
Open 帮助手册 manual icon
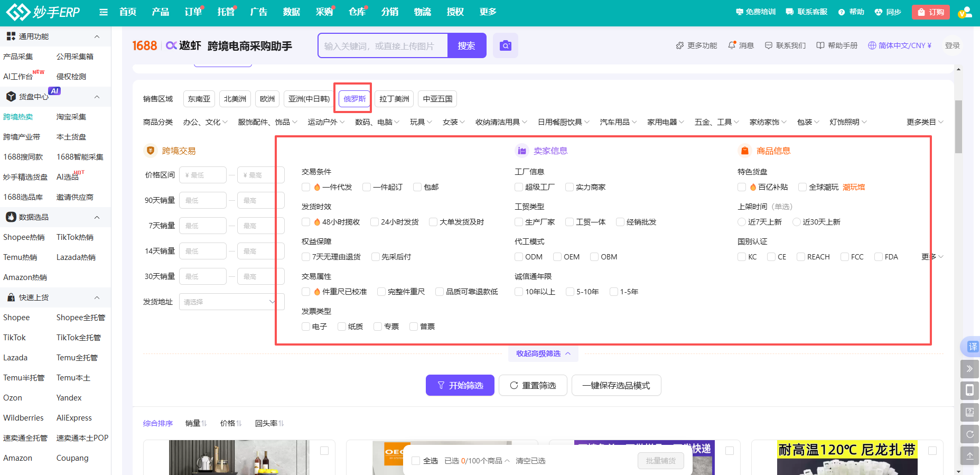pyautogui.click(x=820, y=45)
